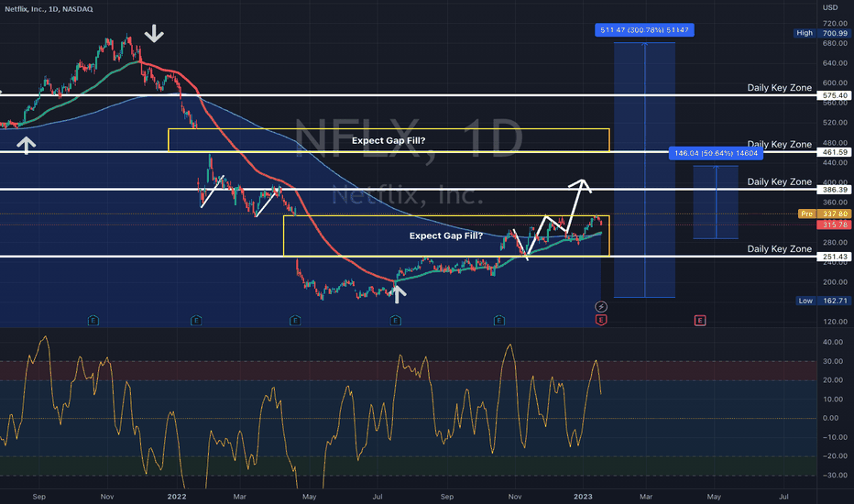854x504 pixels.
Task: Click the 'Netflix, Inc., 1D, NASDAQ' symbol title
Action: [x=49, y=9]
